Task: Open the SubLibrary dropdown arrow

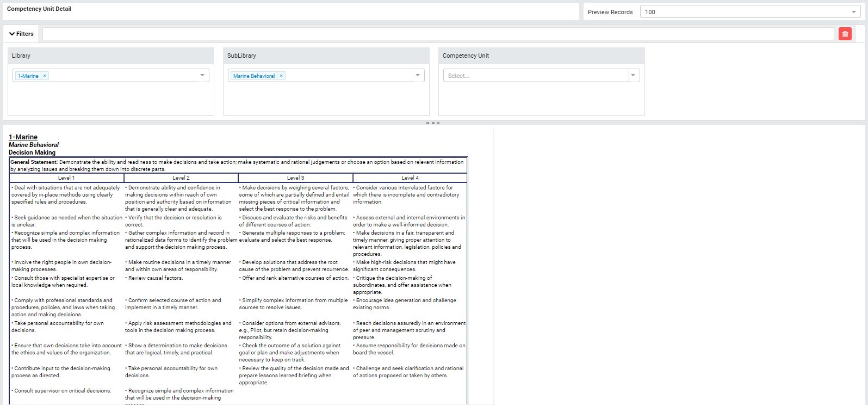Action: pos(418,76)
